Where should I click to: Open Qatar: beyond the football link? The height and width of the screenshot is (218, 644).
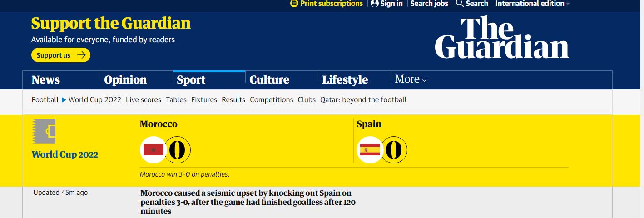click(x=363, y=99)
